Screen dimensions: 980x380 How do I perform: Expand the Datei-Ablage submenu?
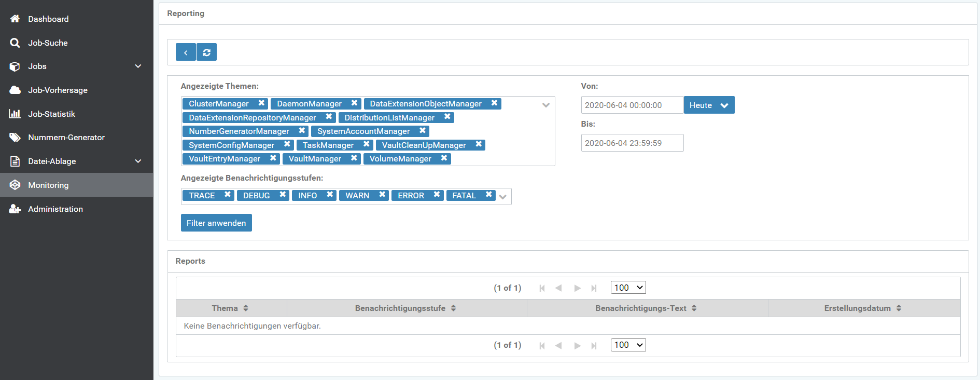pos(138,161)
